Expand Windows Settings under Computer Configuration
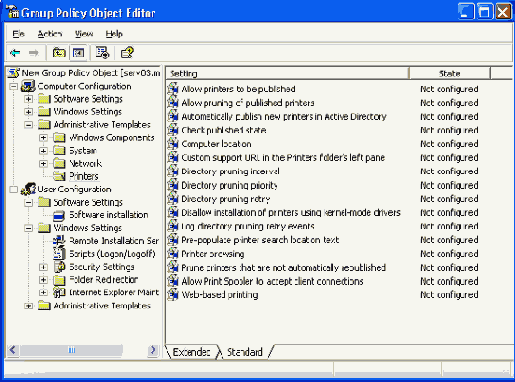Image resolution: width=515 pixels, height=382 pixels. (x=29, y=112)
